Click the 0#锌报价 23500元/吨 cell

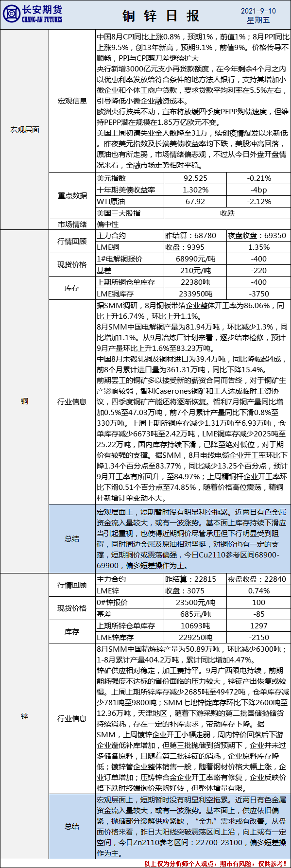tap(195, 603)
